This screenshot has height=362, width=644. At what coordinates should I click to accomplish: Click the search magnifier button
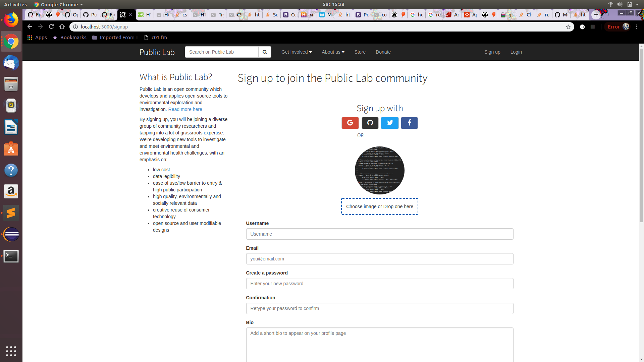point(265,52)
